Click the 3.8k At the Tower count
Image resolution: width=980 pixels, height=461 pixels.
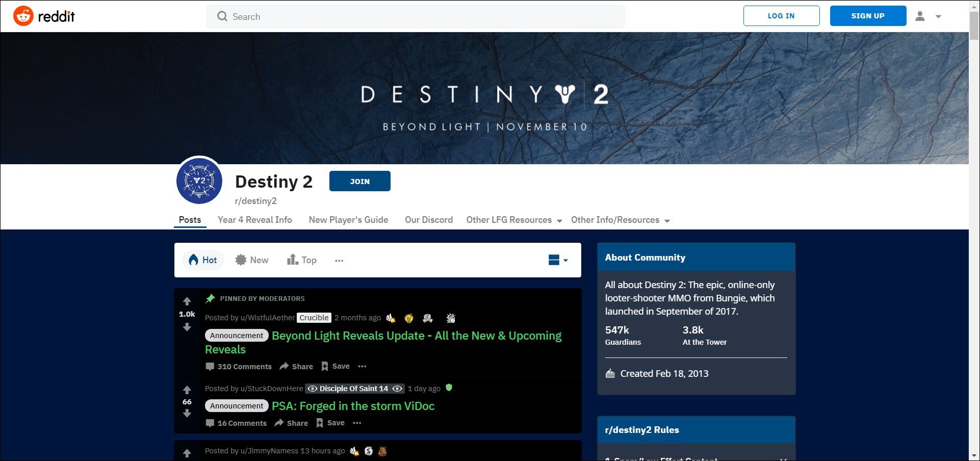[705, 335]
